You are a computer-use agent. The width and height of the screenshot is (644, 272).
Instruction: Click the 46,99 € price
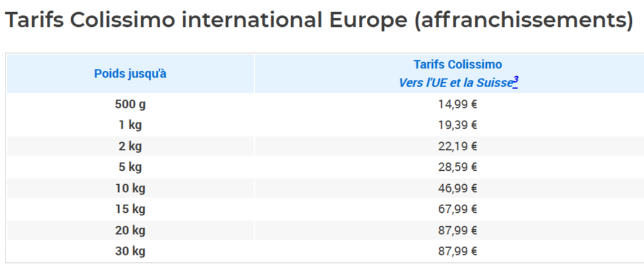458,188
